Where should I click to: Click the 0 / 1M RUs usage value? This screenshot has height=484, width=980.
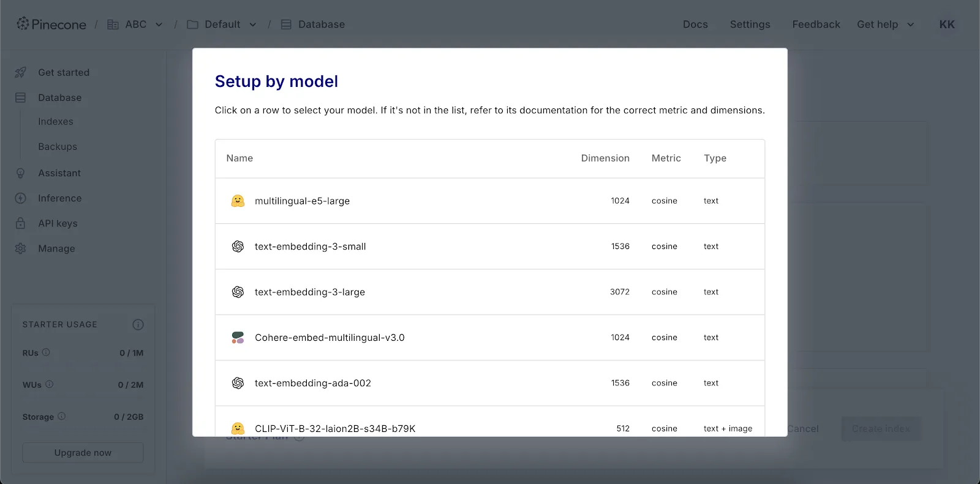click(132, 353)
